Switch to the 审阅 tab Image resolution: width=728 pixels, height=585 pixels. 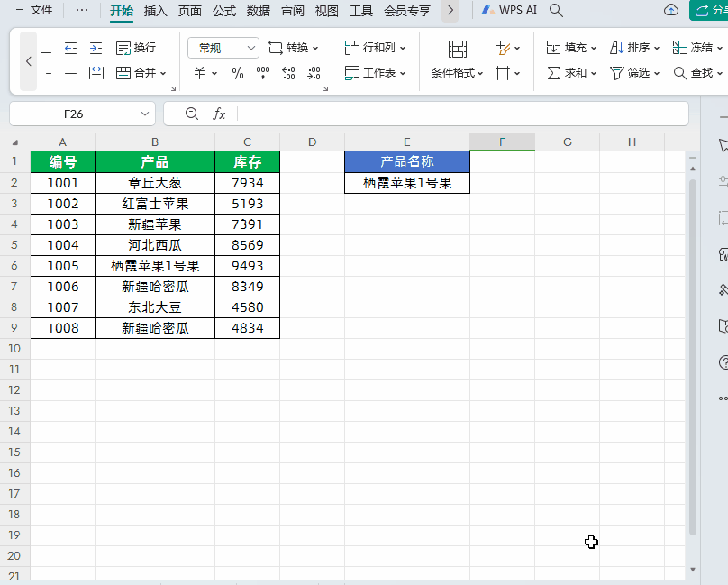tap(293, 11)
